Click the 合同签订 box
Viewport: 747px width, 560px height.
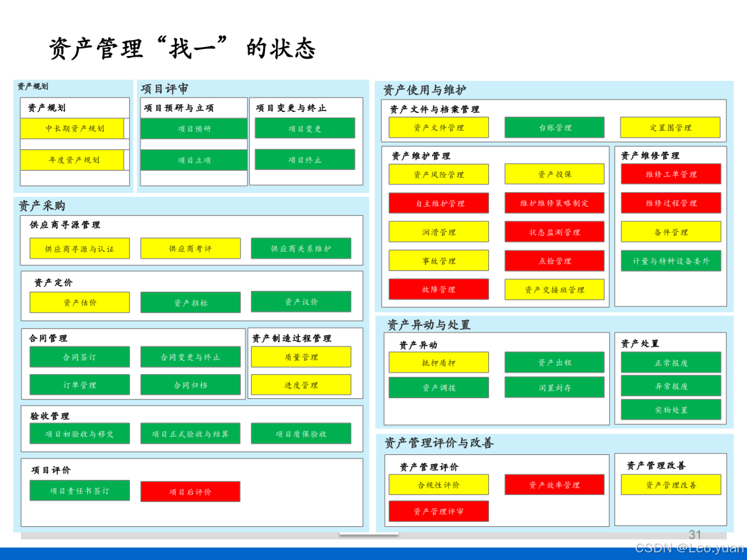coord(80,357)
